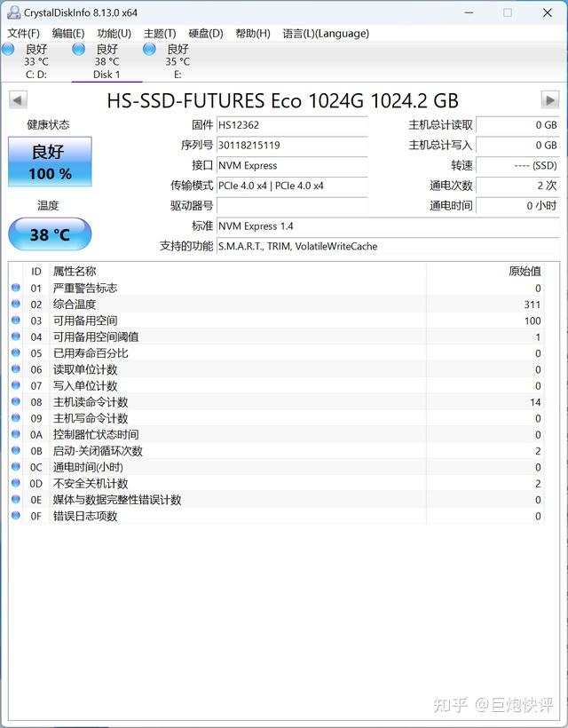
Task: Click the right arrow to view next disk
Action: (x=551, y=99)
